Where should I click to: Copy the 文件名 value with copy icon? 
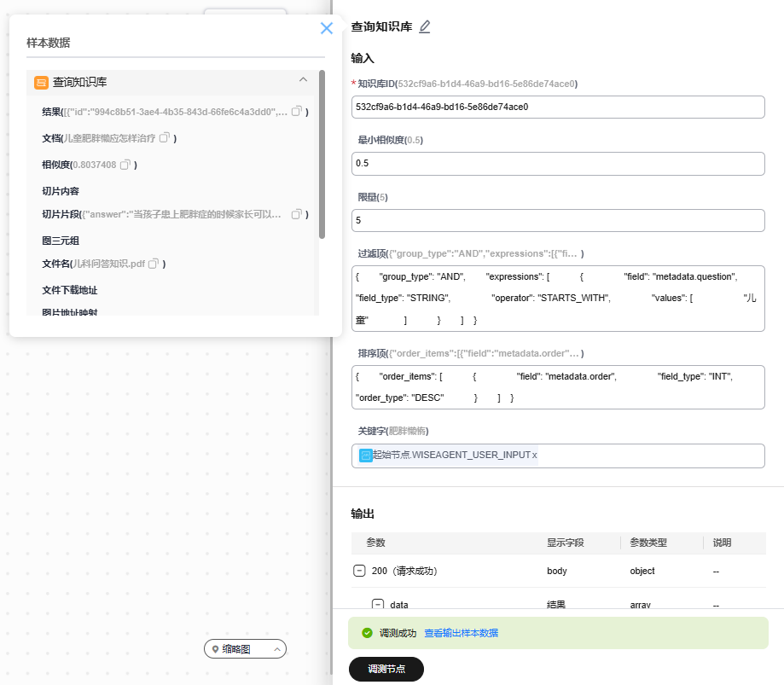(x=154, y=264)
